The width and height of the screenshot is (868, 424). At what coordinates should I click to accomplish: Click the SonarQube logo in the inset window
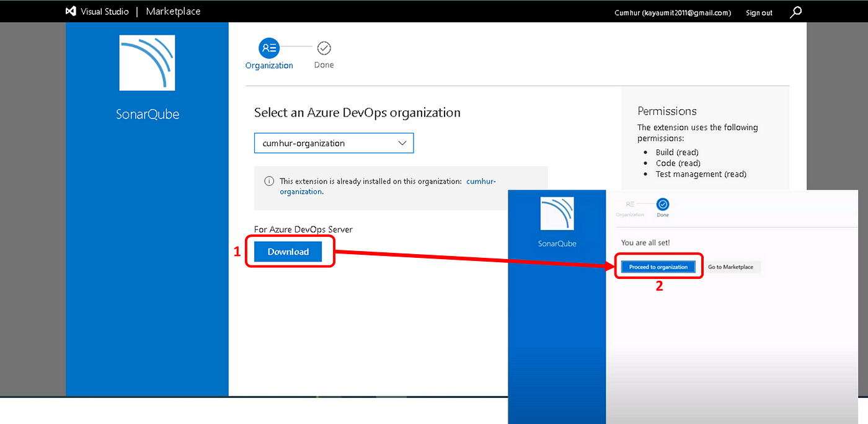tap(557, 213)
